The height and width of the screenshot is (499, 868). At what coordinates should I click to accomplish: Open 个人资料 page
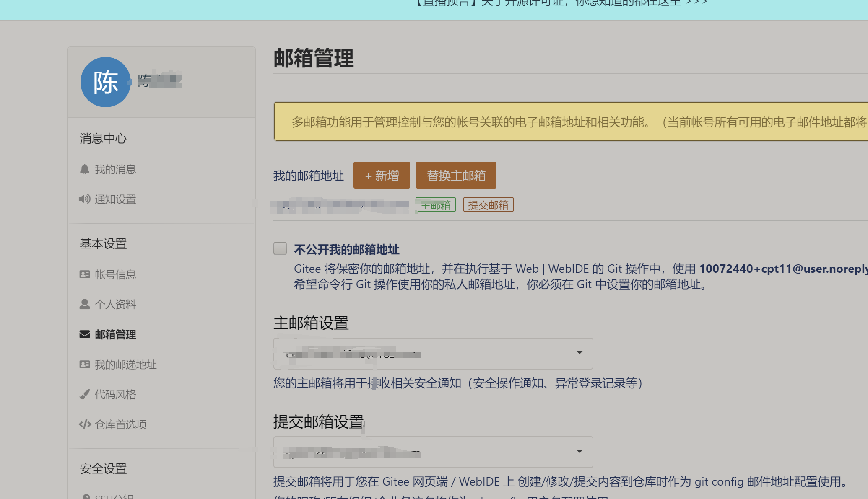click(115, 304)
